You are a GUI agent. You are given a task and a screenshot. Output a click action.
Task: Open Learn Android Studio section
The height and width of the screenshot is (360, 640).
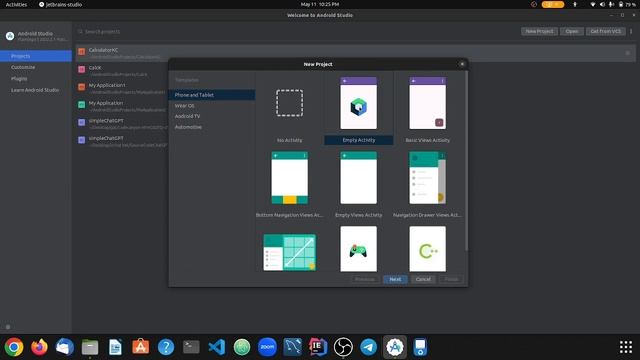pos(36,90)
